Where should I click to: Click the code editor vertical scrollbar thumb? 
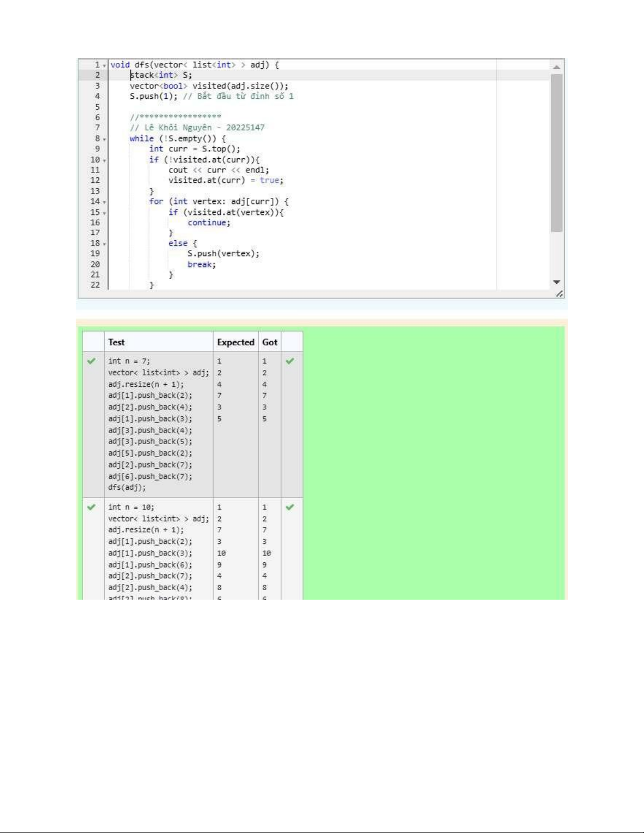(x=556, y=152)
